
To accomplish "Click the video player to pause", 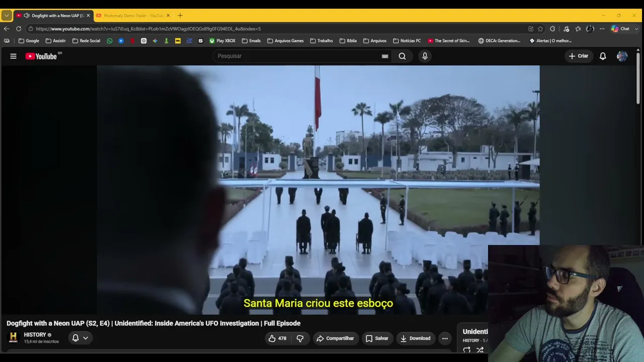I will coord(318,190).
